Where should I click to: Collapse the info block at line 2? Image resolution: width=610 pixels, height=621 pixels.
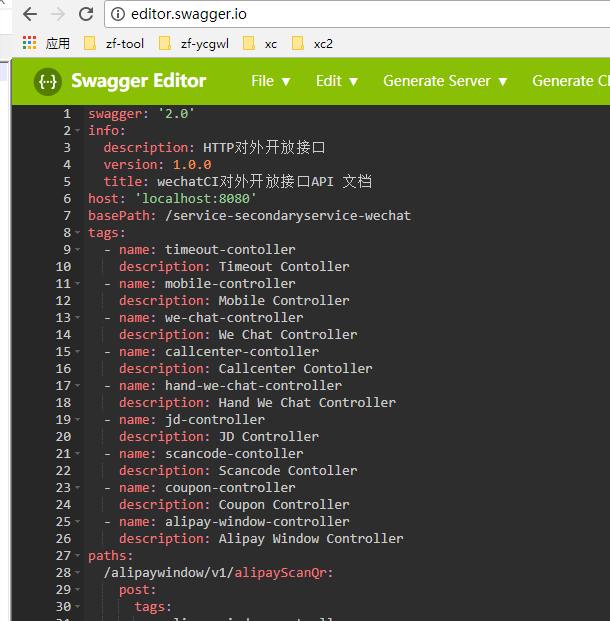pyautogui.click(x=78, y=131)
